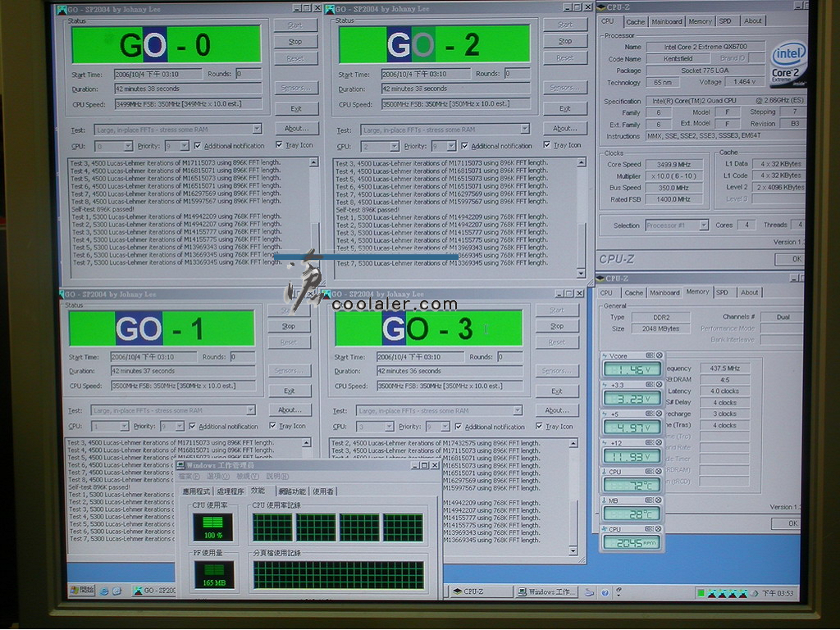
Task: Close the Vcore voltage sensor widget
Action: pos(659,356)
